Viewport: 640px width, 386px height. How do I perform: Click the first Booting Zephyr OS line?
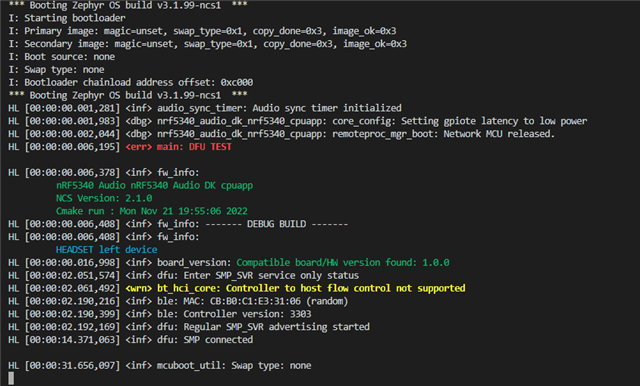coord(128,5)
